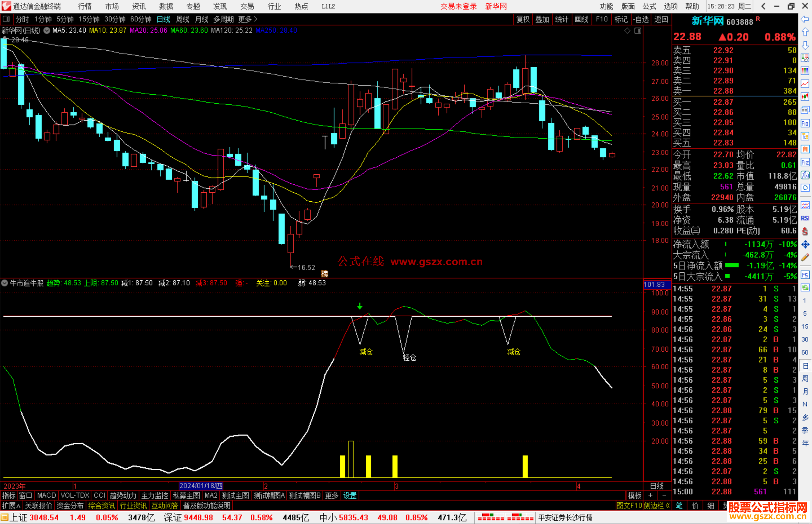Open the 行情 menu
This screenshot has width=812, height=524.
pyautogui.click(x=85, y=6)
